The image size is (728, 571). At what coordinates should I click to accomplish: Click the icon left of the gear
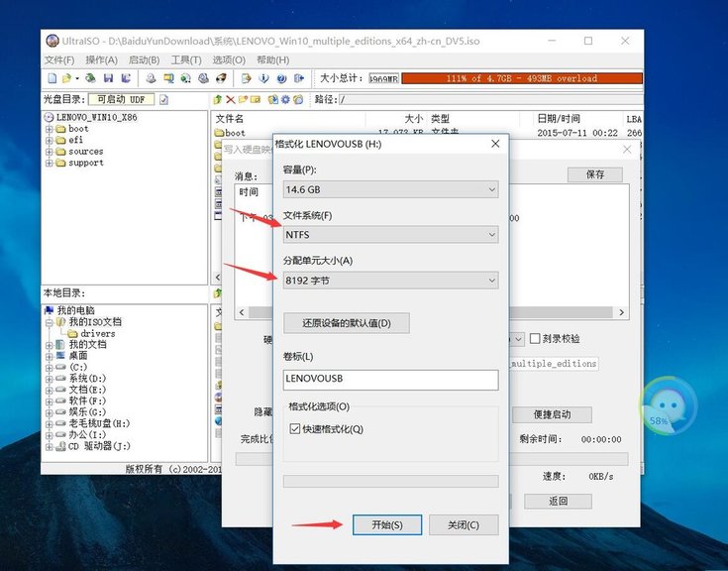click(273, 99)
